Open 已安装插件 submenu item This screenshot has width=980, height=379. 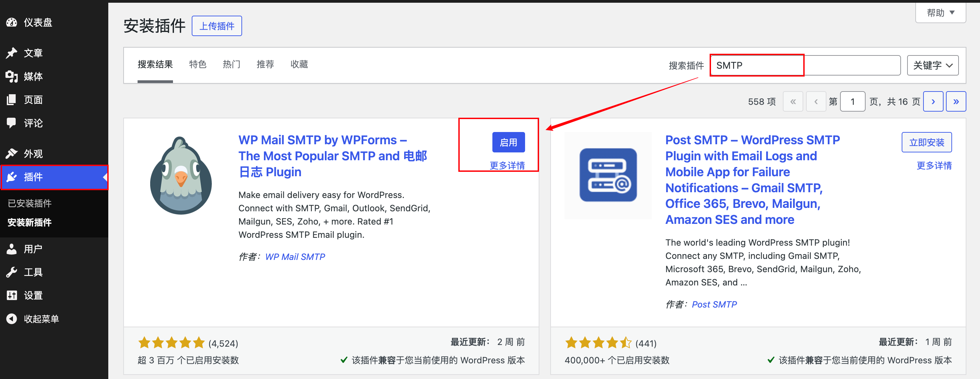click(30, 203)
